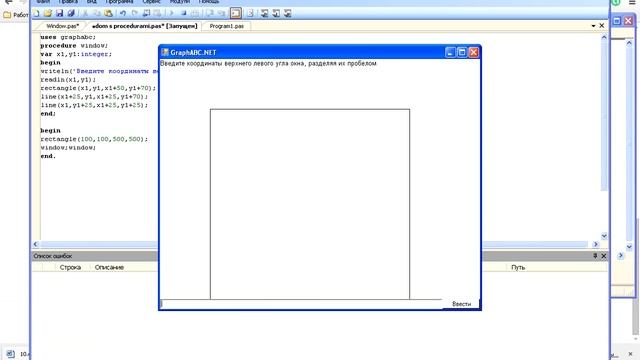Switch to the Window.pas* tab

[62, 26]
